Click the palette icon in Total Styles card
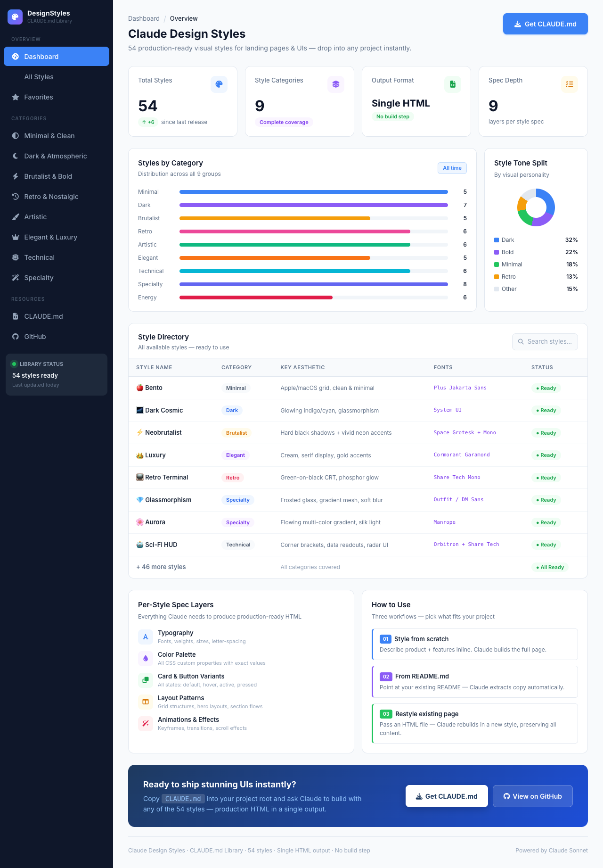Viewport: 603px width, 868px height. point(219,84)
